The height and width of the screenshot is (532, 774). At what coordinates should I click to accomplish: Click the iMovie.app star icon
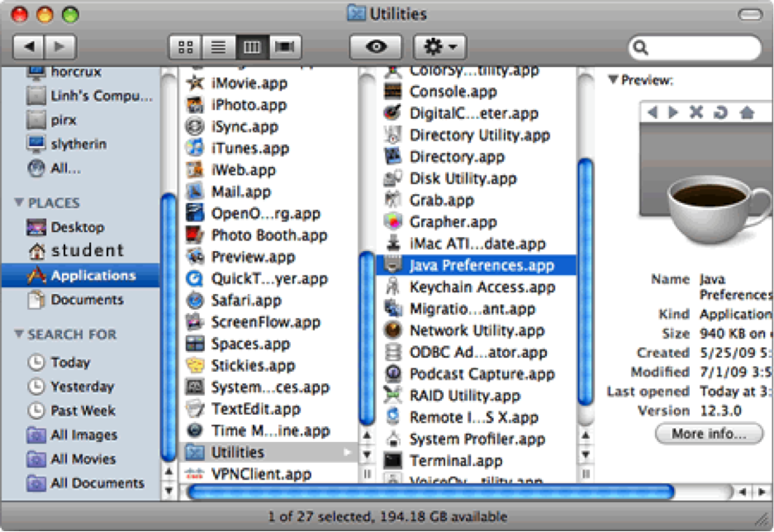click(195, 83)
